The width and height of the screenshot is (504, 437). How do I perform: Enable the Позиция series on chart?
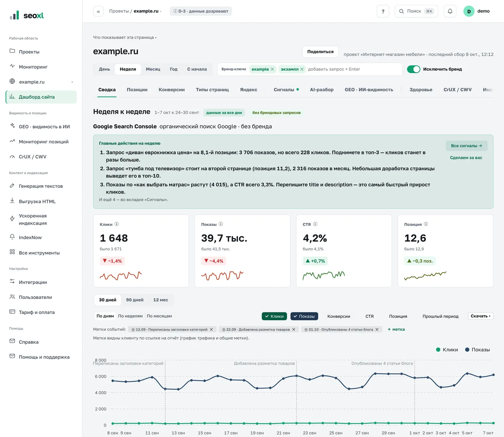398,316
